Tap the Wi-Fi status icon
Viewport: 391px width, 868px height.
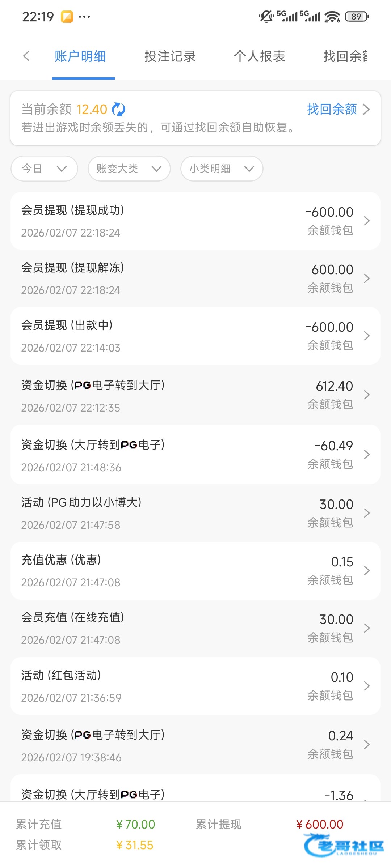[332, 17]
